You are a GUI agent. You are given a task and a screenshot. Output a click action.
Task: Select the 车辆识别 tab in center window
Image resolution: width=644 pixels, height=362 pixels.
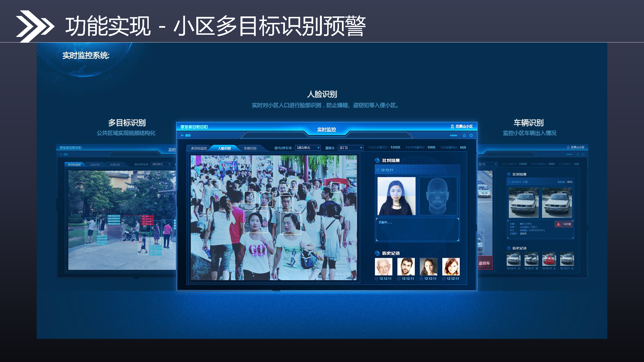tap(250, 148)
